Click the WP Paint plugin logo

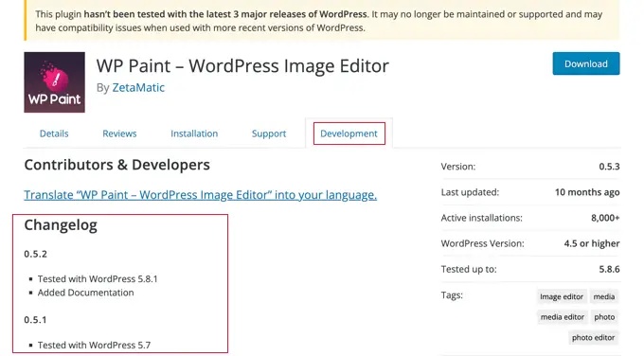tap(54, 82)
